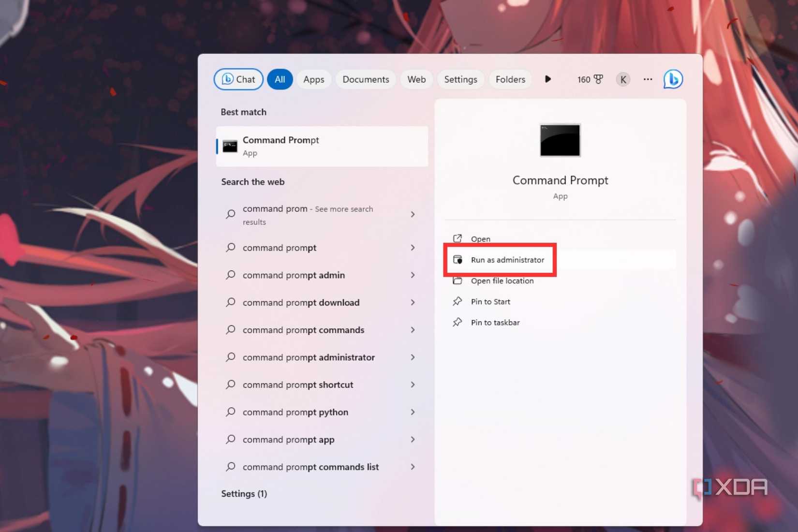Click the large Command Prompt app icon
The width and height of the screenshot is (798, 532).
(x=560, y=141)
